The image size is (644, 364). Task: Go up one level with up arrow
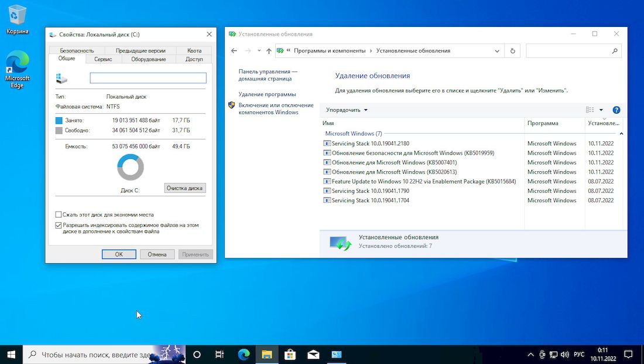click(269, 51)
